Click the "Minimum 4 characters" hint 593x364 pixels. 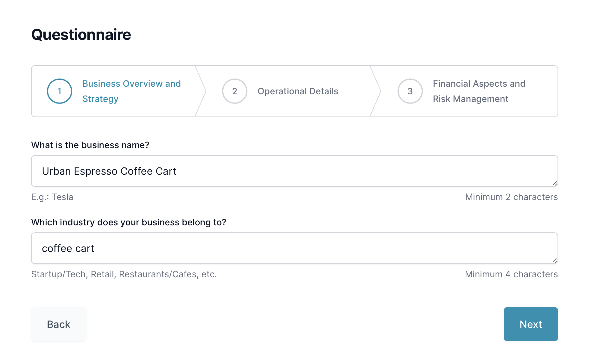click(511, 274)
